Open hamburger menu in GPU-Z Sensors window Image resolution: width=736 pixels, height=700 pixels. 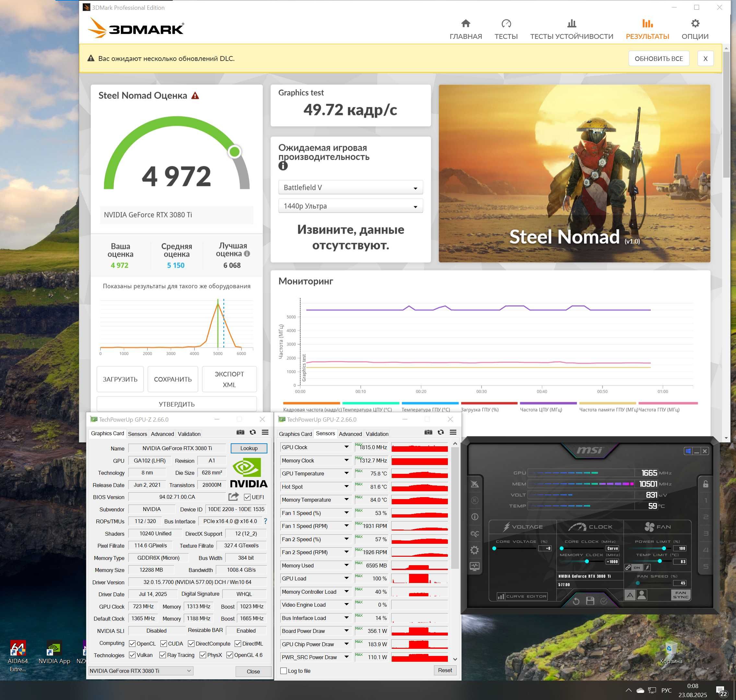point(453,432)
